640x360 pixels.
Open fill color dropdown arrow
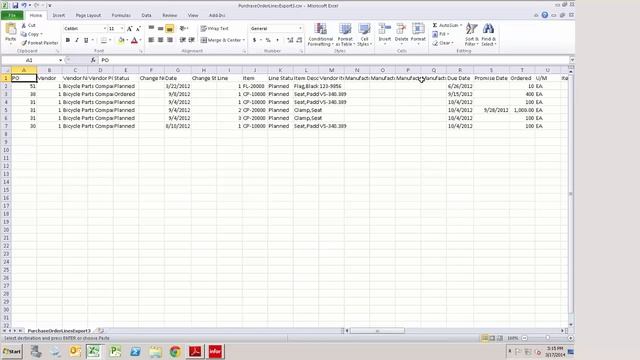pos(127,40)
